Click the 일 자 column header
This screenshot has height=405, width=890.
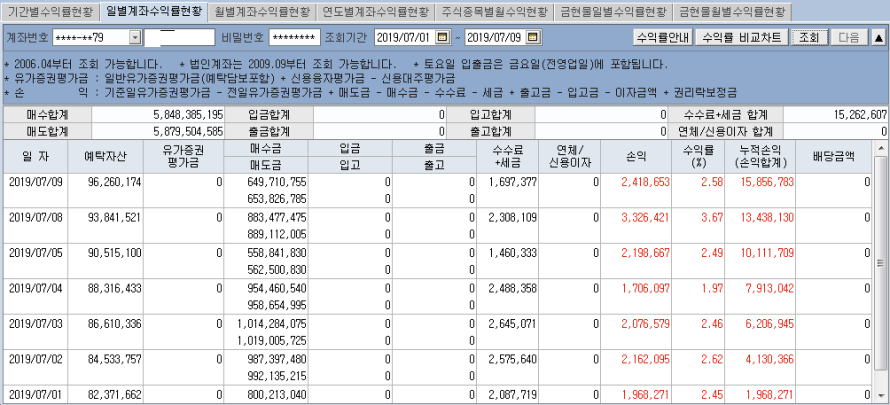tap(35, 157)
